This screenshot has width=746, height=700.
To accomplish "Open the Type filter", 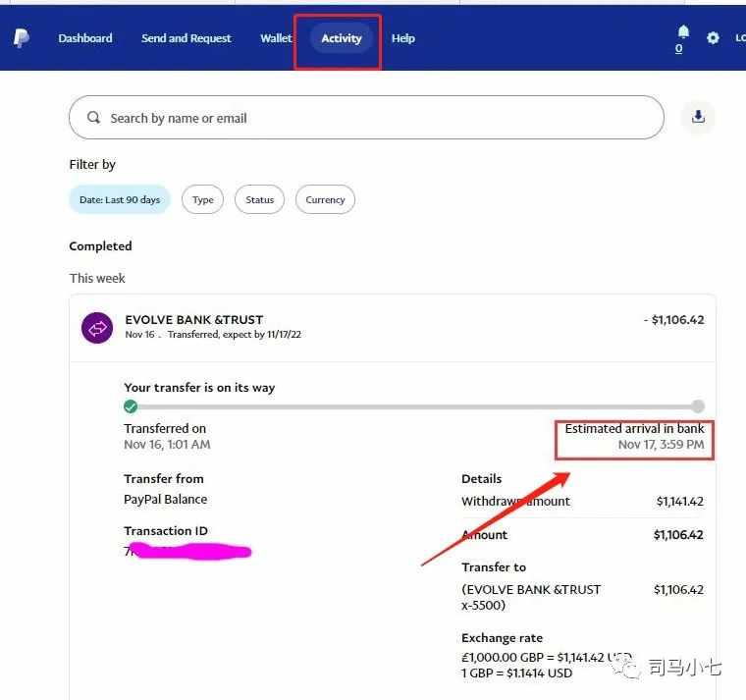I will click(202, 199).
